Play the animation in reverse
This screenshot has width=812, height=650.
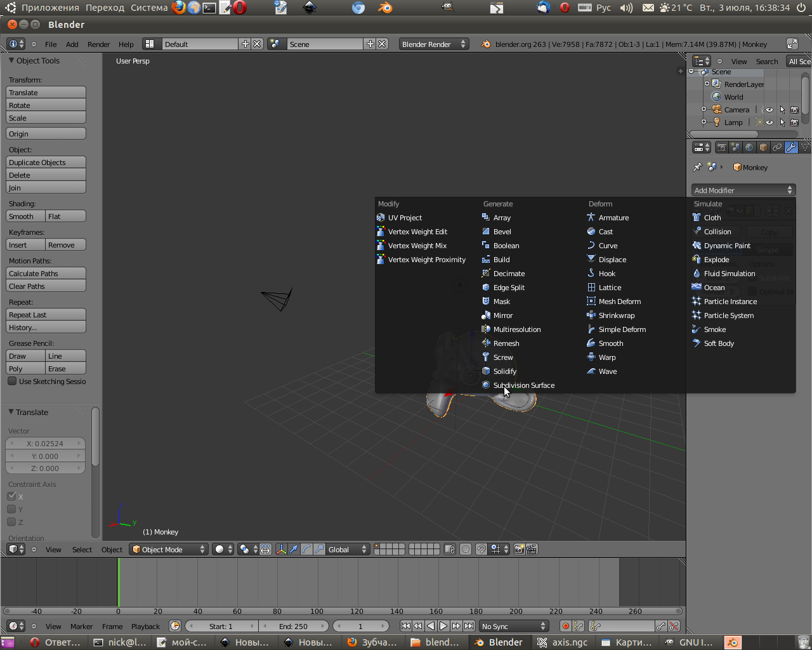[x=431, y=626]
